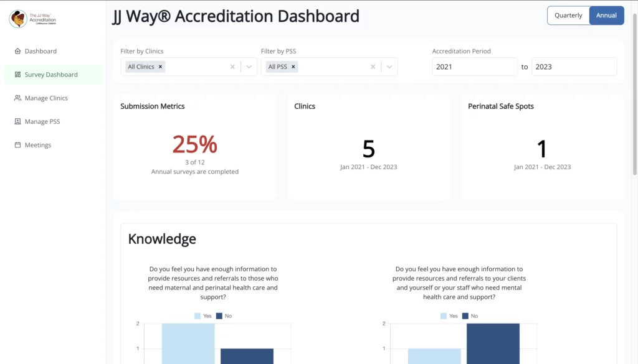This screenshot has width=638, height=364.
Task: Click the 25% submission metric value
Action: [195, 144]
